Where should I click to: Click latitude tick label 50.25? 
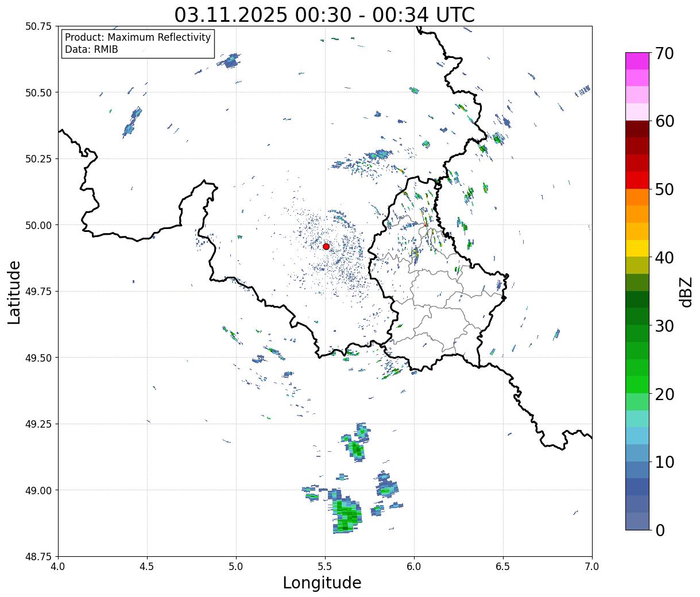coord(38,159)
